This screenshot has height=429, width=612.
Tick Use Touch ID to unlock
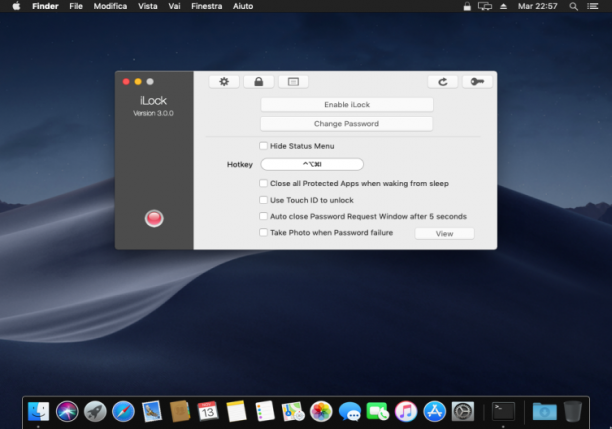(x=263, y=200)
